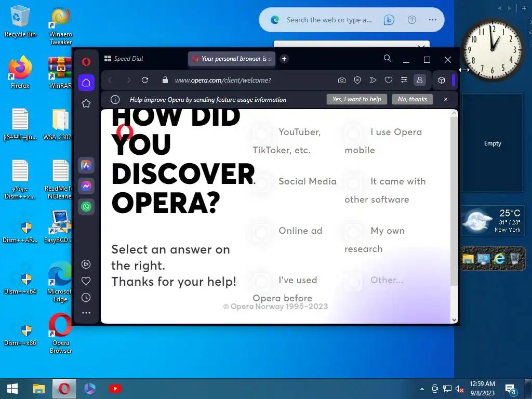Open the Windows Start menu
The width and height of the screenshot is (532, 399).
(x=12, y=389)
